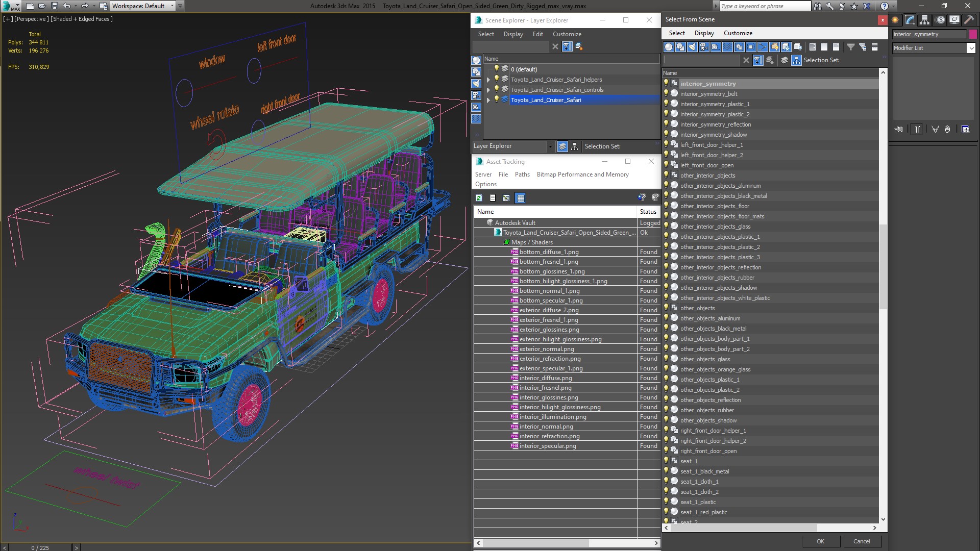980x551 pixels.
Task: Click the Perspective viewport label
Action: pos(32,19)
